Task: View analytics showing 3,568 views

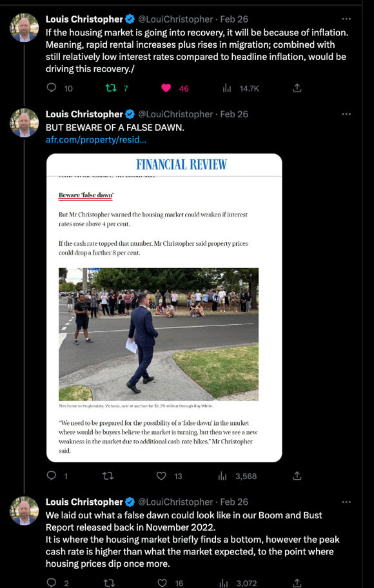Action: click(x=222, y=476)
